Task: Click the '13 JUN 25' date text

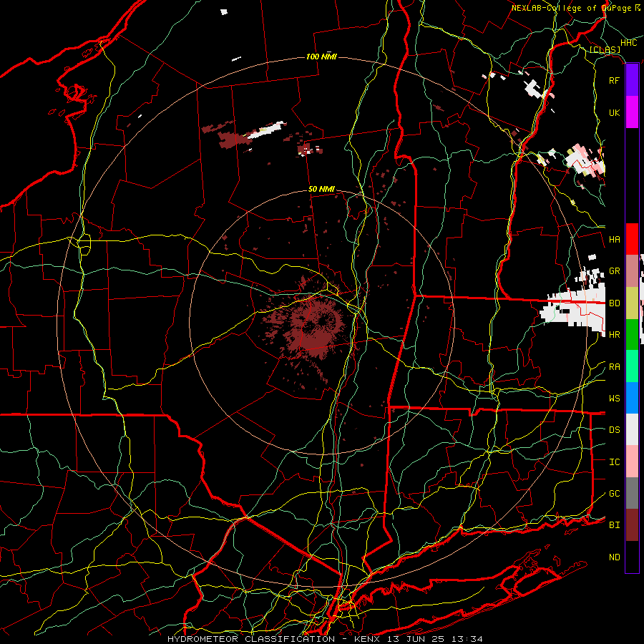Action: 416,639
